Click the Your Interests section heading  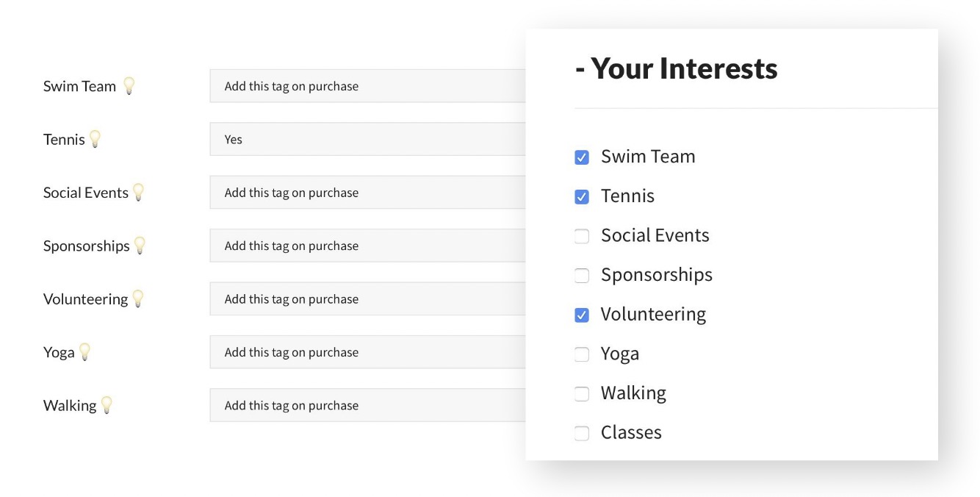[676, 68]
